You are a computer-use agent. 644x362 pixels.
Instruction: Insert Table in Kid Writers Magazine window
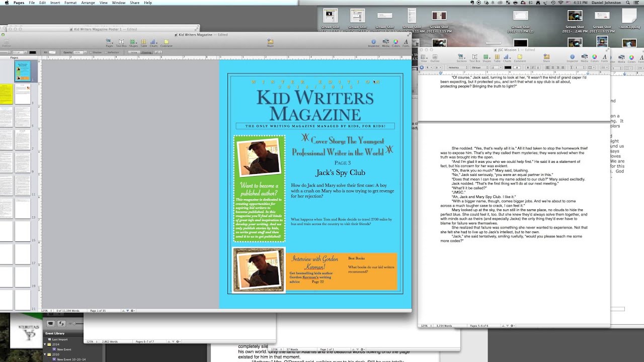(x=143, y=42)
